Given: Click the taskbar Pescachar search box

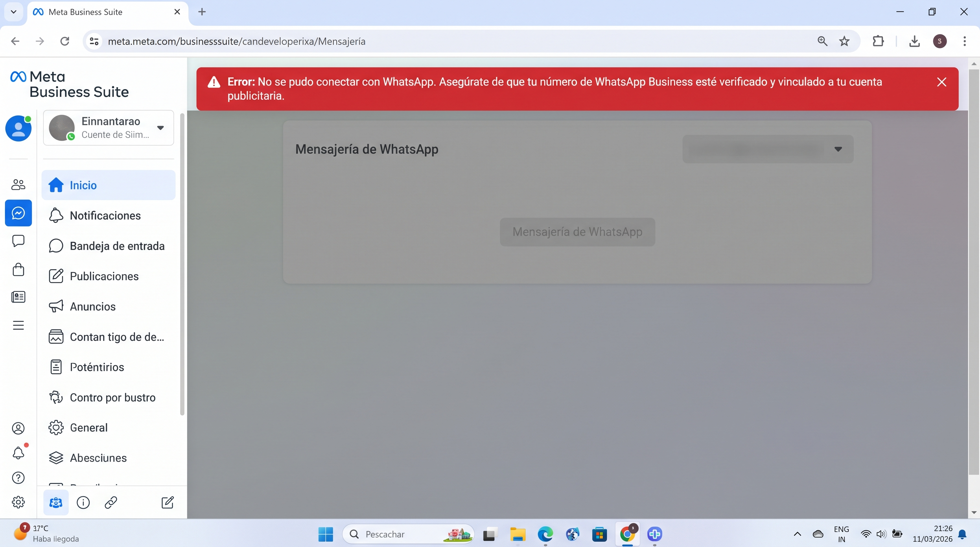Looking at the screenshot, I should tap(408, 534).
